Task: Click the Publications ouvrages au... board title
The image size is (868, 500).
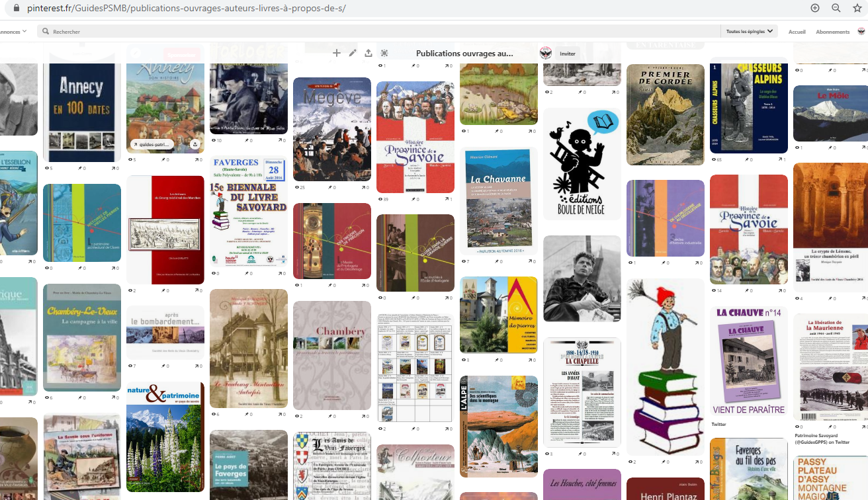Action: pos(464,54)
